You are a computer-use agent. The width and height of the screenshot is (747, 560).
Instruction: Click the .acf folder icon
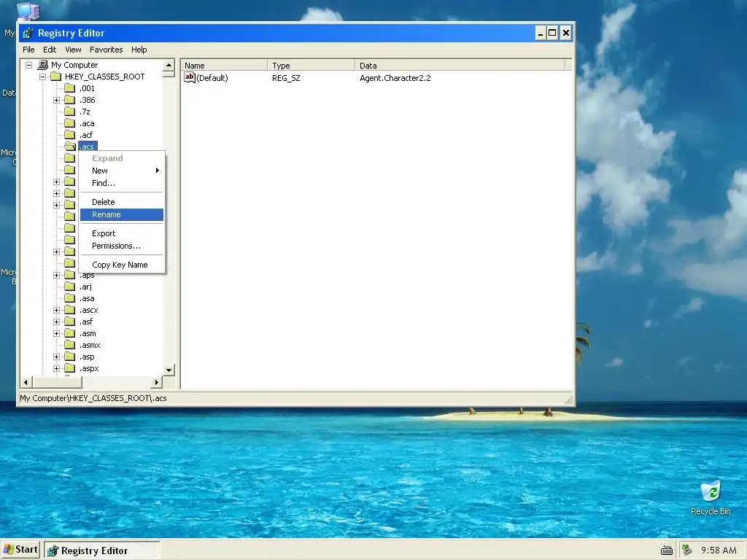pos(70,135)
